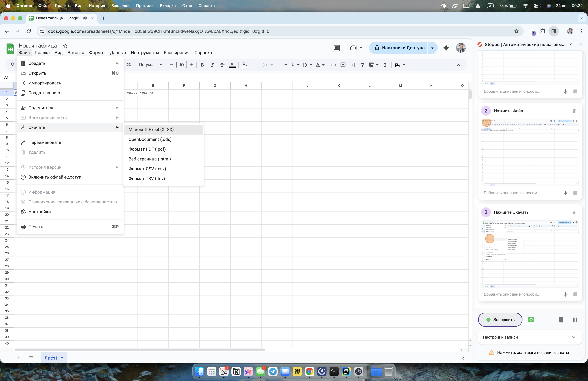Image resolution: width=588 pixels, height=381 pixels.
Task: Click the font size input field
Action: click(181, 65)
